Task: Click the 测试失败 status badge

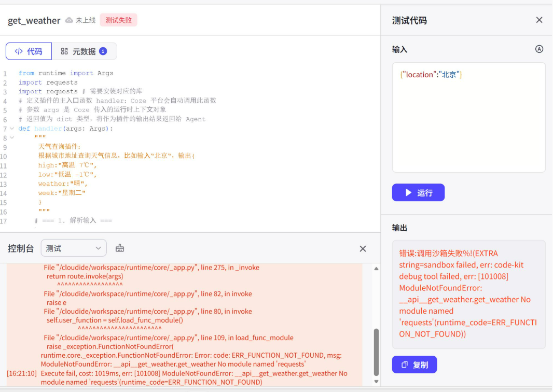Action: click(118, 20)
